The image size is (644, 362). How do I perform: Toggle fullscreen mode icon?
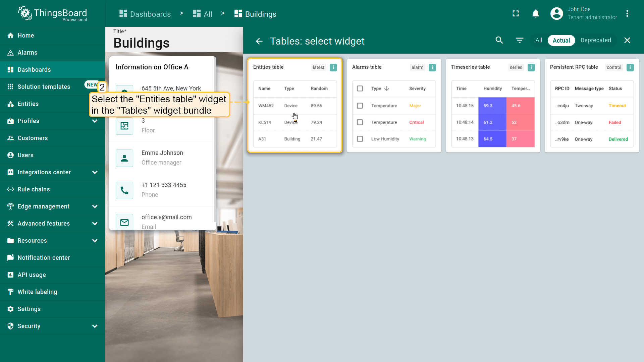(516, 13)
